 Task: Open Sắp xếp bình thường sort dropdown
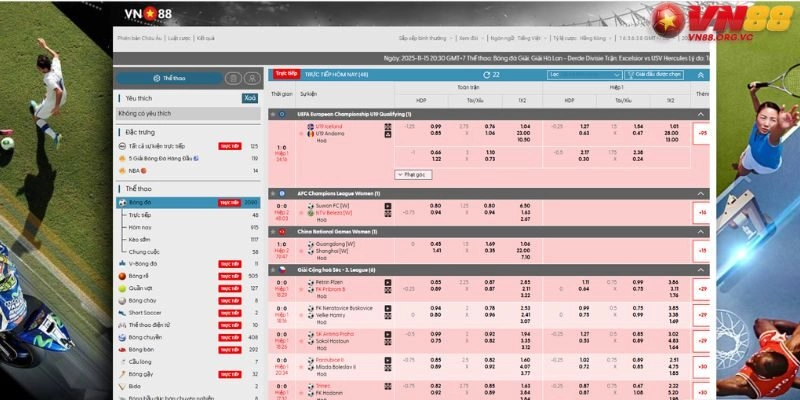point(425,38)
